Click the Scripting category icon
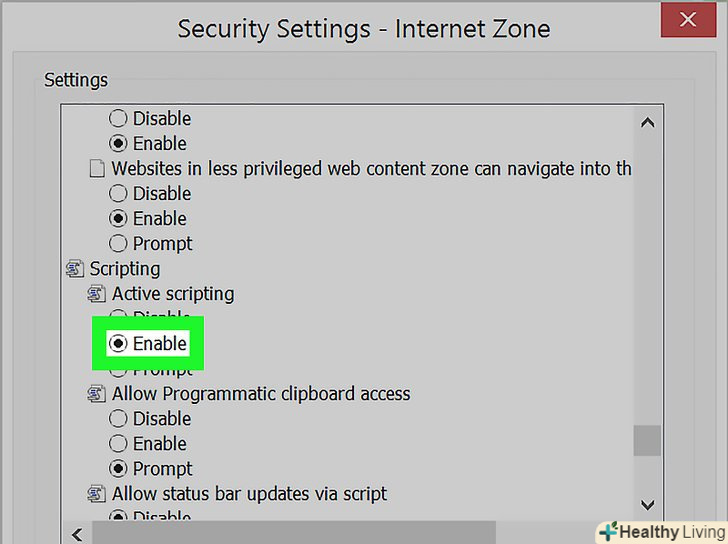The image size is (728, 544). click(x=75, y=269)
